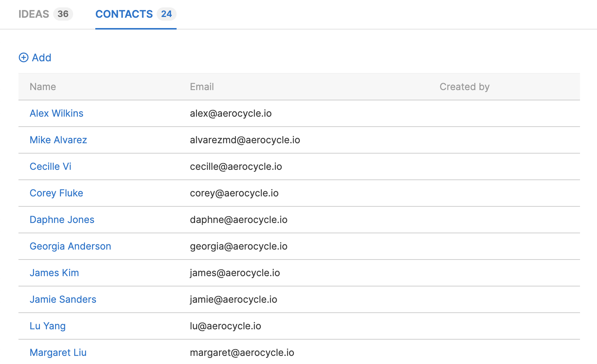This screenshot has width=597, height=364.
Task: Select the CONTACTS tab
Action: pos(124,14)
